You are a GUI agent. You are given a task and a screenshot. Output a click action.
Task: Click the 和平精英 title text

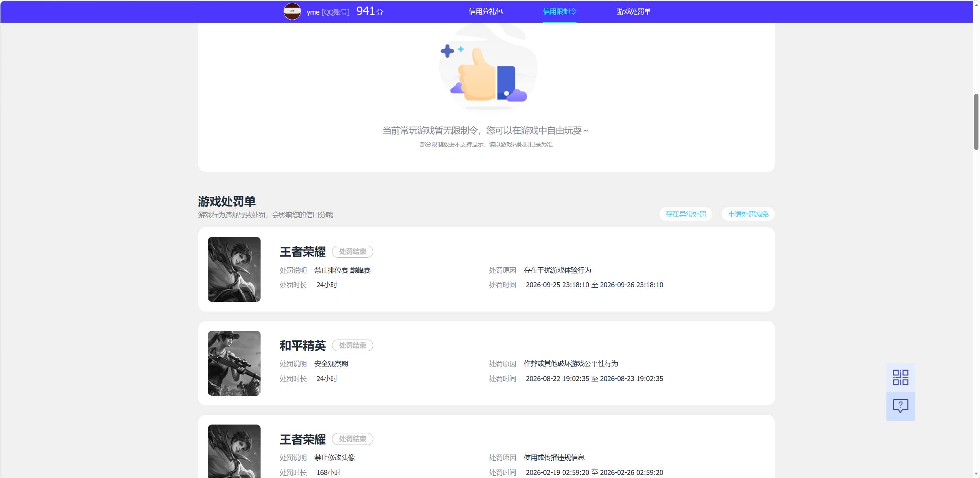tap(302, 346)
